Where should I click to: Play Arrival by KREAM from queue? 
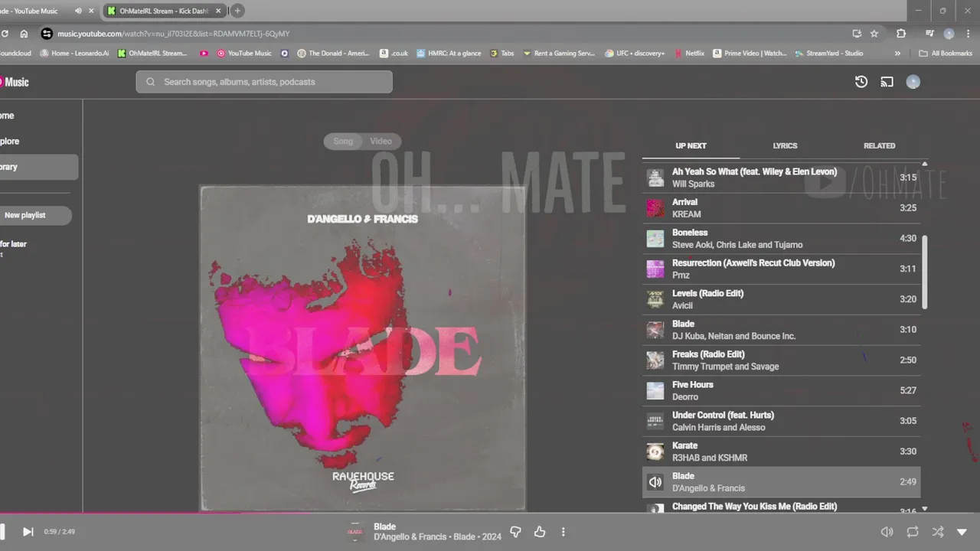click(x=781, y=208)
